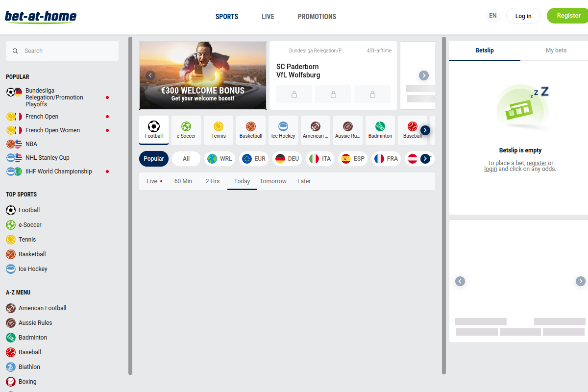Show Live events tab

pos(154,181)
